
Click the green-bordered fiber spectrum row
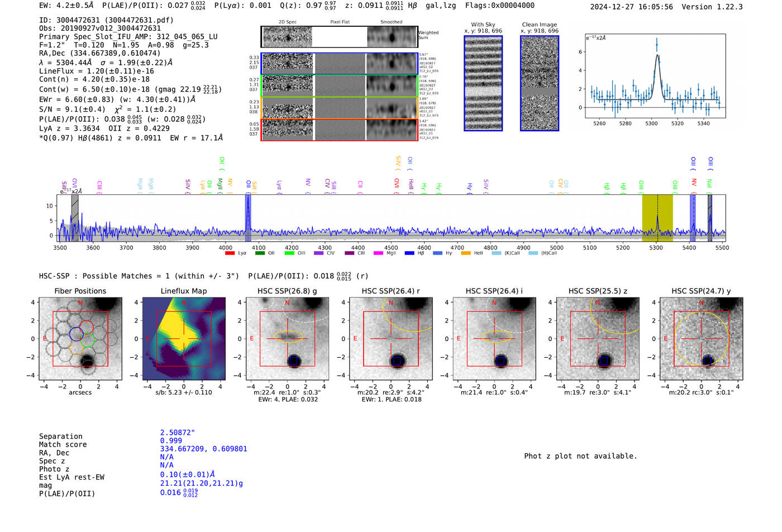(x=340, y=86)
